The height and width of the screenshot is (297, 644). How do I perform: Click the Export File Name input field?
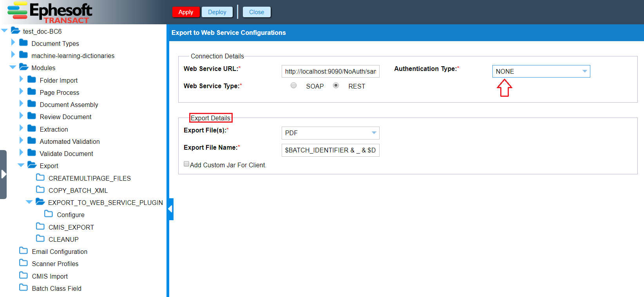330,150
